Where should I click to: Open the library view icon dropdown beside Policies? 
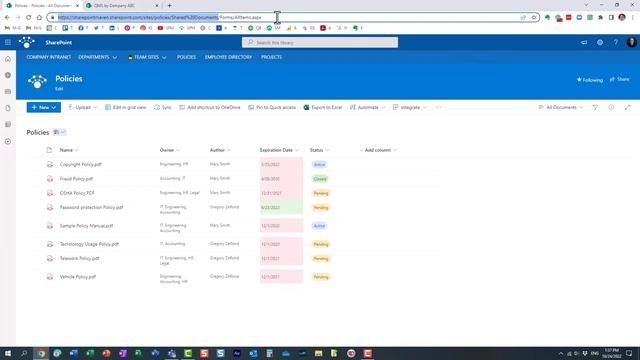59,132
